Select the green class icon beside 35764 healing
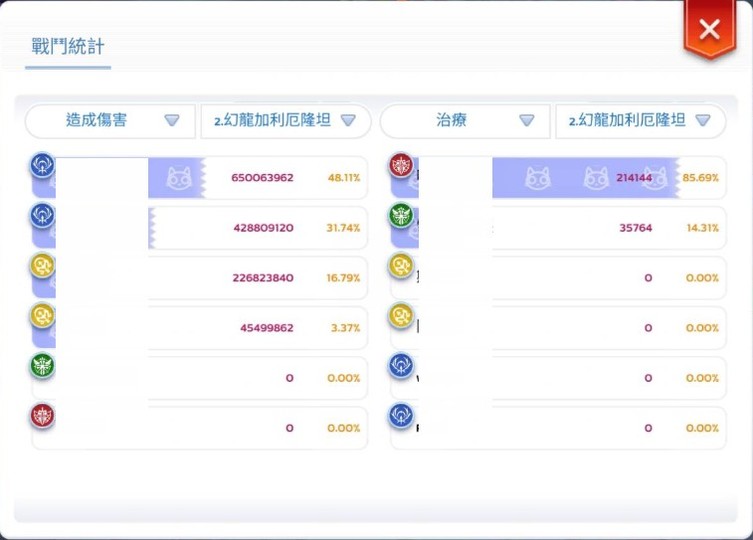Image resolution: width=753 pixels, height=540 pixels. point(401,215)
